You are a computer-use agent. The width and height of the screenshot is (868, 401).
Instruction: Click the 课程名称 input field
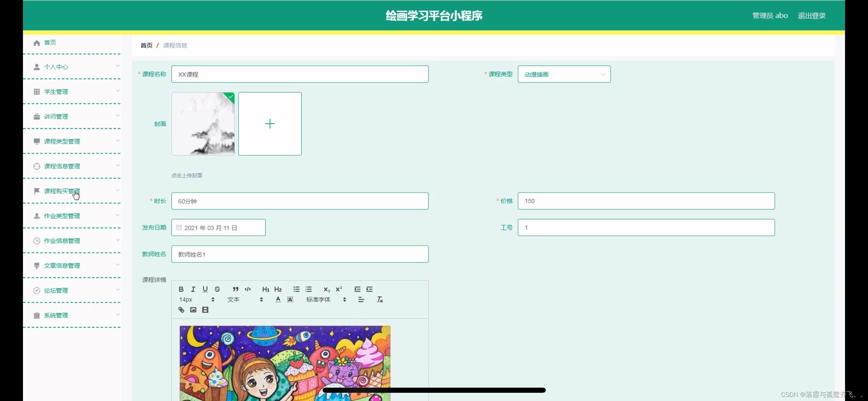300,74
